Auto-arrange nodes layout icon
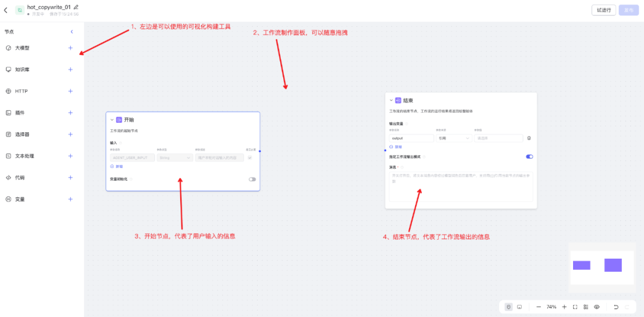This screenshot has width=644, height=317. click(x=586, y=307)
